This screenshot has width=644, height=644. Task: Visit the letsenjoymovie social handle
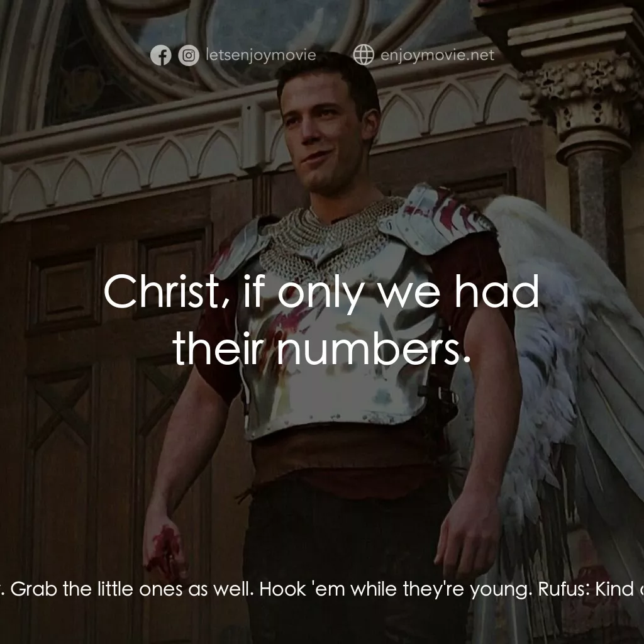pos(261,55)
